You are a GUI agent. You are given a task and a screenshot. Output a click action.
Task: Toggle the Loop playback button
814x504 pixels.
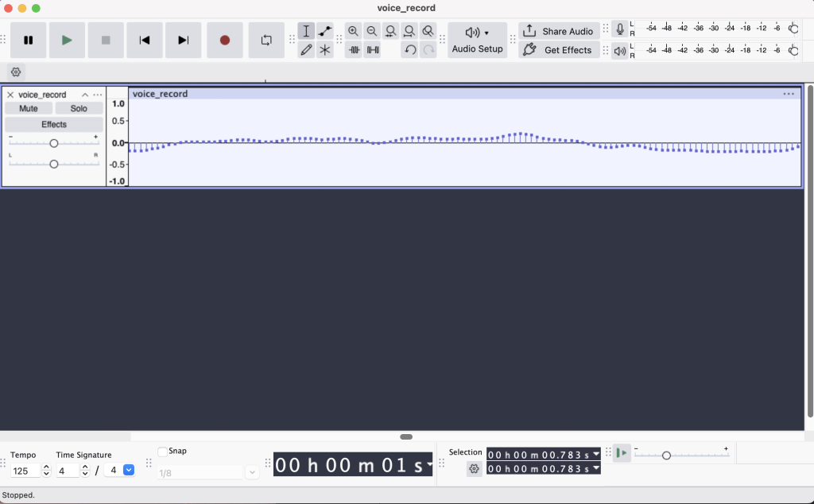266,41
